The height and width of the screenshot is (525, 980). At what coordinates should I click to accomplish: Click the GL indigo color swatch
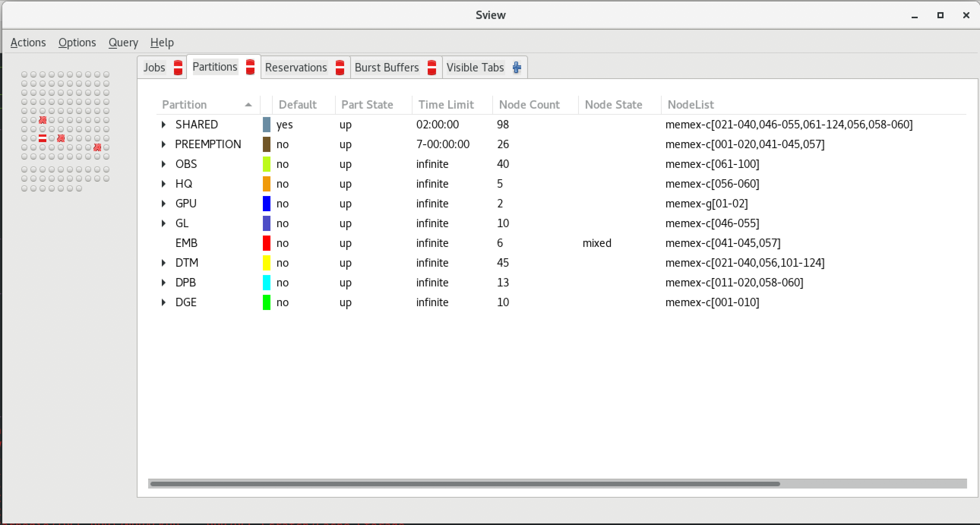tap(267, 223)
